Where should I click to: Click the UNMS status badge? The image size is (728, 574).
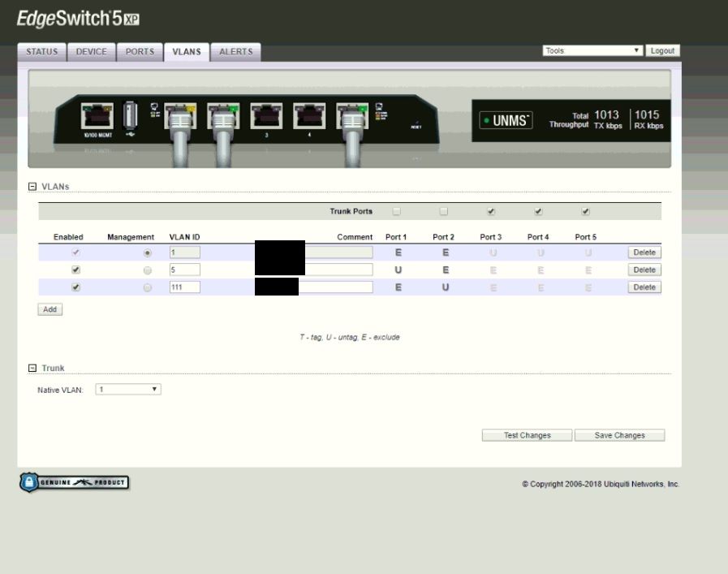pyautogui.click(x=505, y=121)
